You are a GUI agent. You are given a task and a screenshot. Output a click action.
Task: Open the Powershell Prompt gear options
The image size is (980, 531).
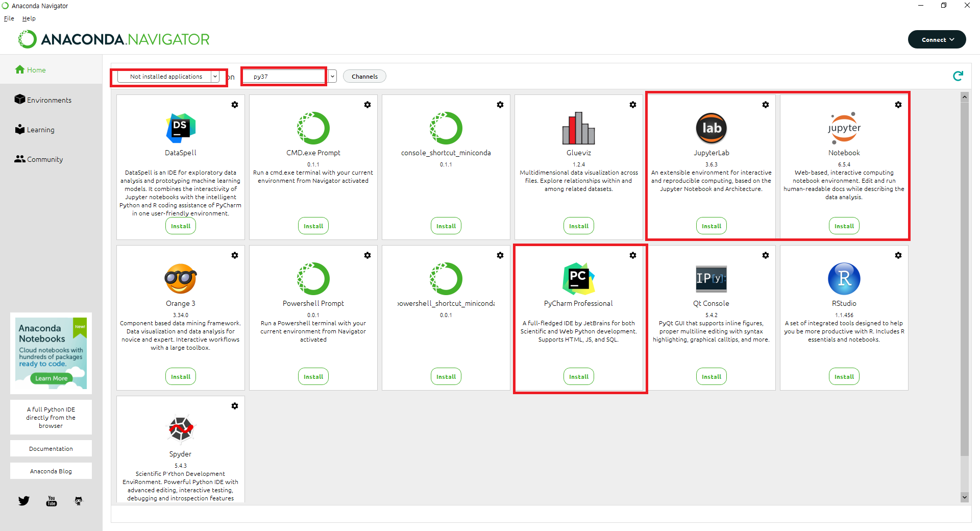tap(367, 255)
